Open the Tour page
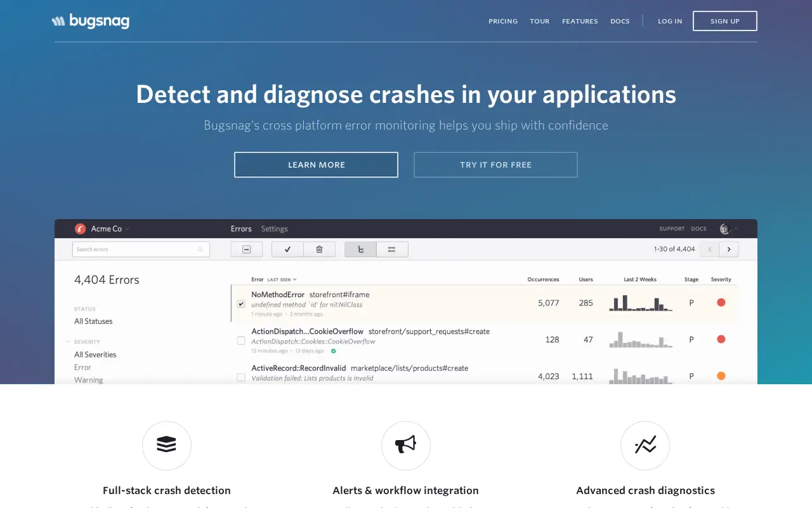This screenshot has height=508, width=812. click(x=540, y=21)
